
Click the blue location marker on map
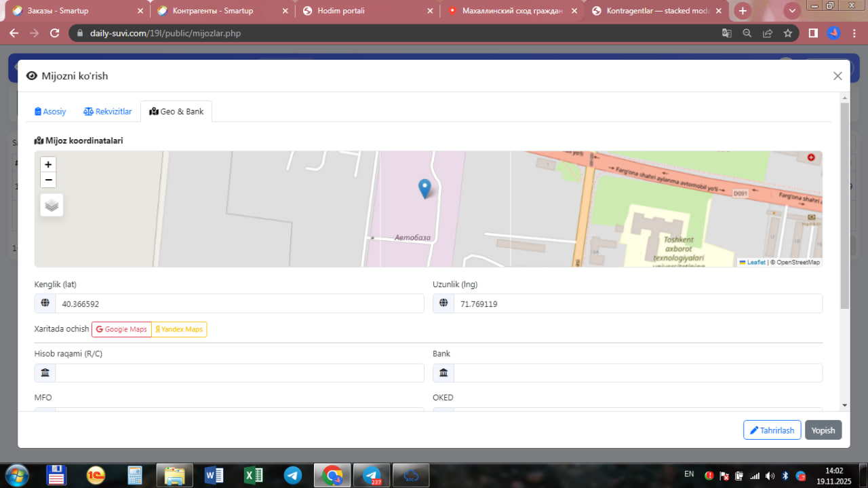coord(425,188)
